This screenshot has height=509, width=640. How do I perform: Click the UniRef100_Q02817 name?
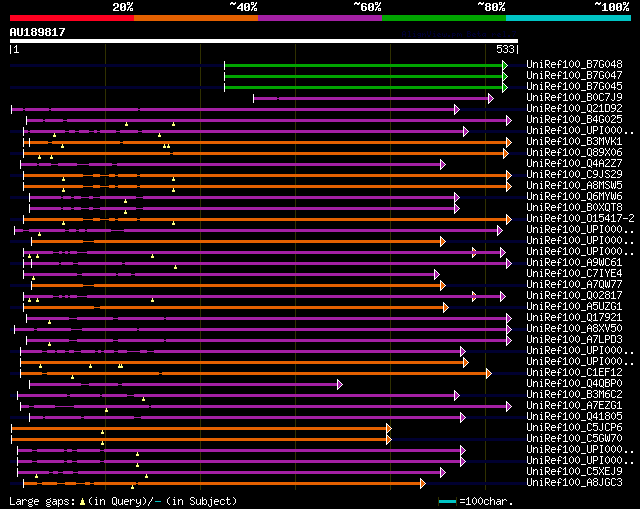(574, 295)
